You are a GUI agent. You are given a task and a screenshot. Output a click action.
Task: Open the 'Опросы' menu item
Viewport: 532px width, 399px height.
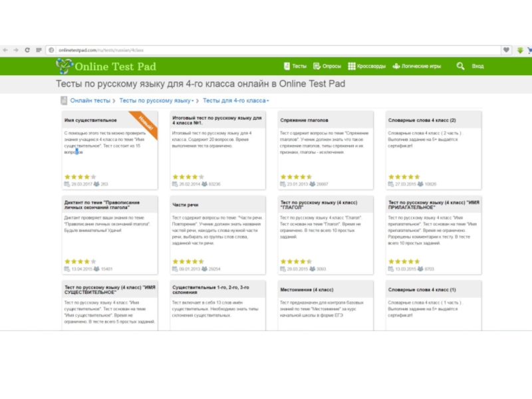(327, 66)
